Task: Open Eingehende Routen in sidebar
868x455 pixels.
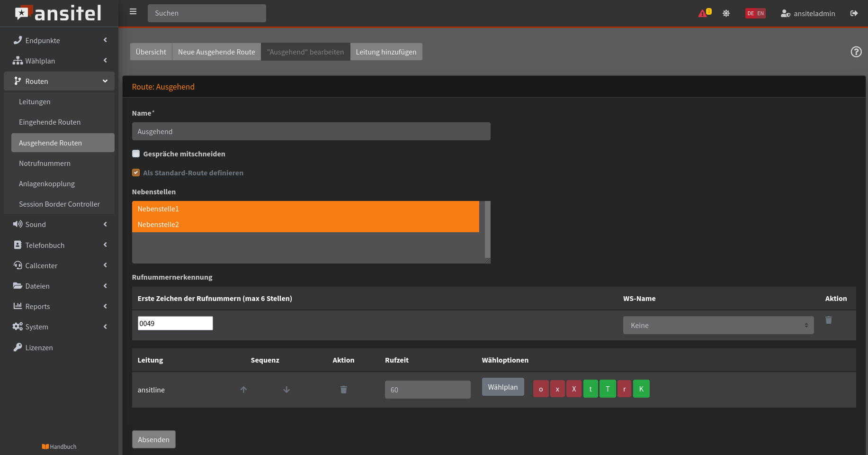Action: pyautogui.click(x=50, y=122)
